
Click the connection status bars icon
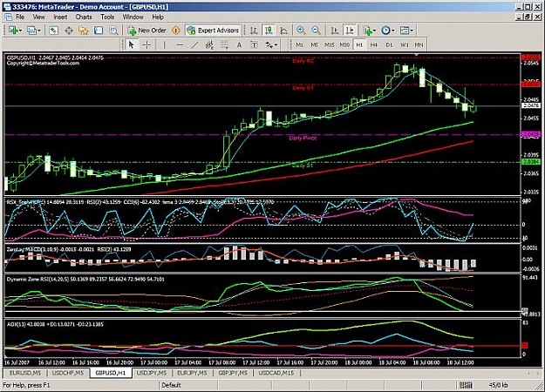click(x=466, y=385)
